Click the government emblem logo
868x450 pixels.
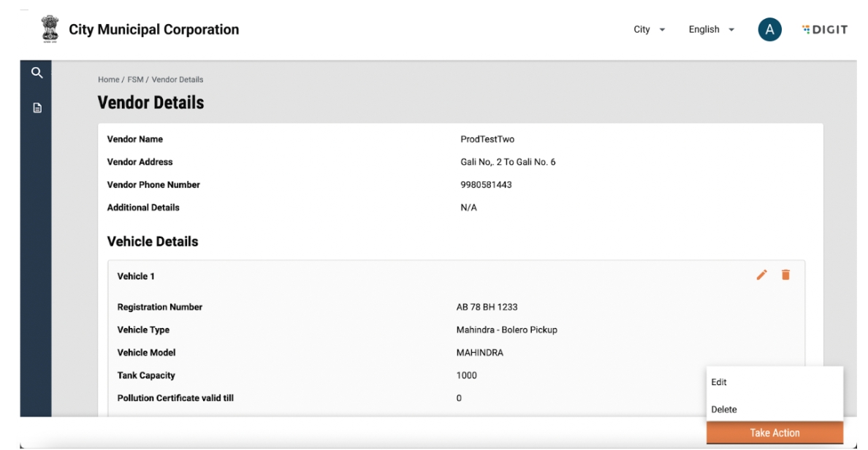tap(49, 30)
